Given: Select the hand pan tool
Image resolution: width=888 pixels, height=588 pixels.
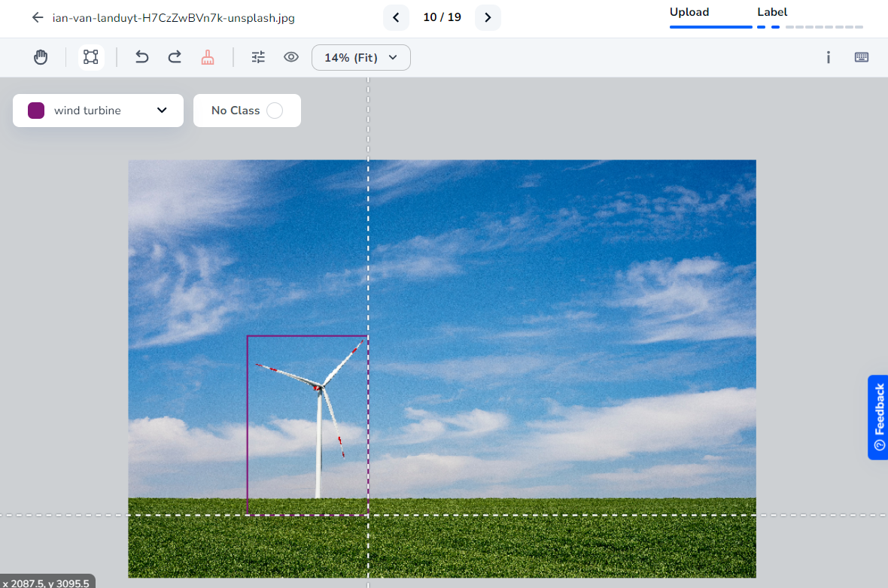Looking at the screenshot, I should pos(41,57).
